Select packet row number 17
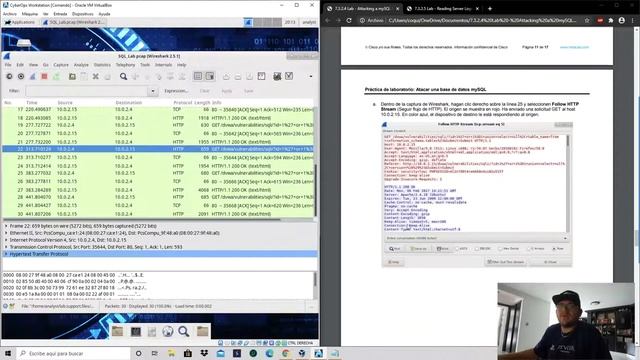The width and height of the screenshot is (640, 360). (158, 109)
